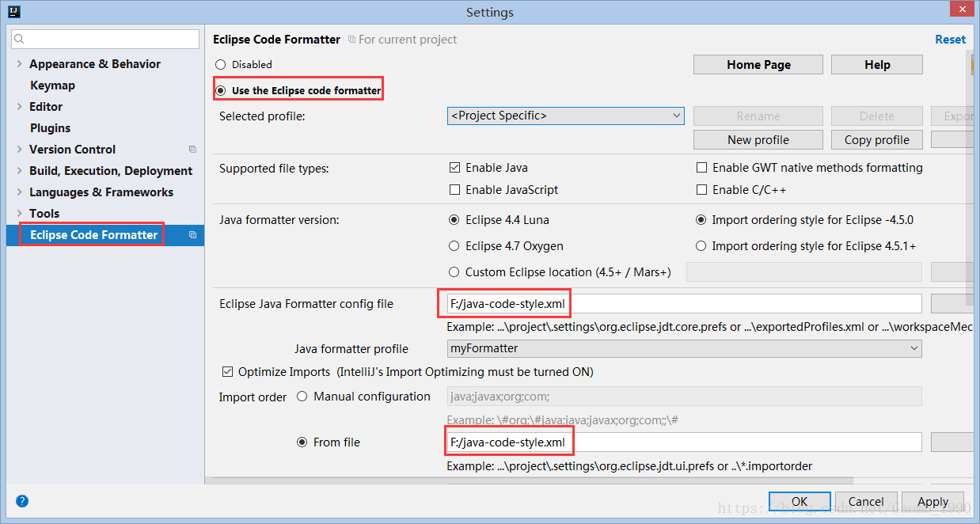
Task: Select Custom Eclipse location radio option
Action: click(454, 272)
